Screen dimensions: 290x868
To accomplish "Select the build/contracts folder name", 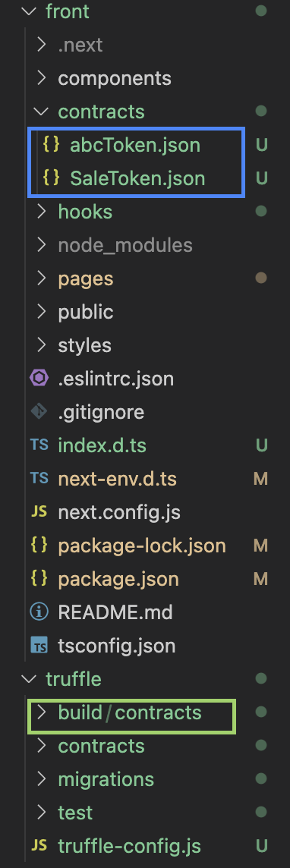I will 130,712.
